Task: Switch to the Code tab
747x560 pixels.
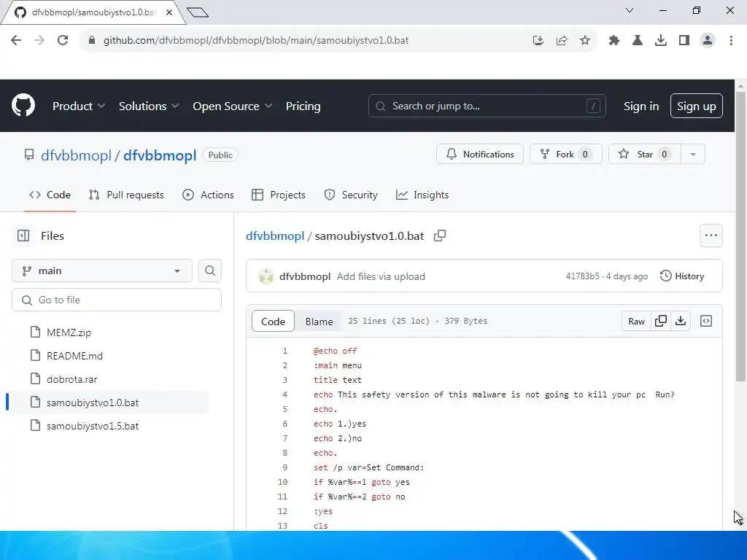Action: click(50, 195)
